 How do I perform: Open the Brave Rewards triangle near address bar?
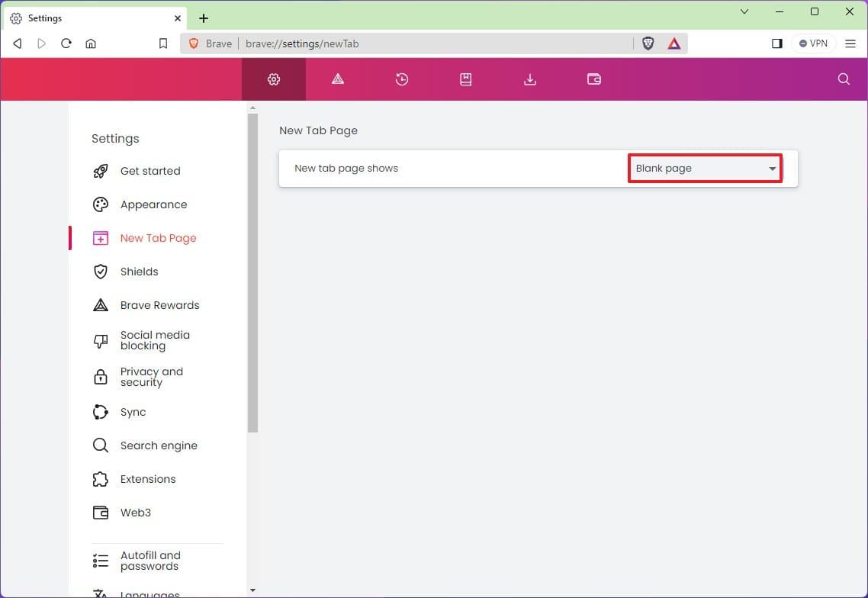point(674,43)
